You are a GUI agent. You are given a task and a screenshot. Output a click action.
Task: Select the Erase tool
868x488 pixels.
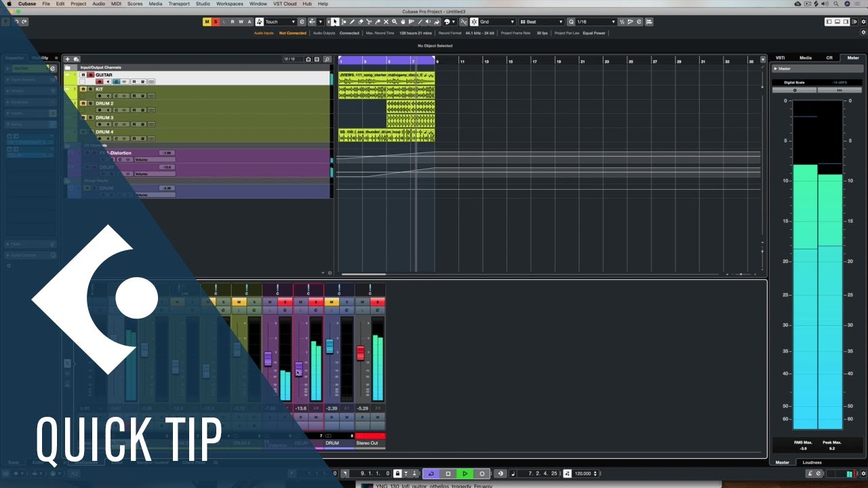point(361,22)
